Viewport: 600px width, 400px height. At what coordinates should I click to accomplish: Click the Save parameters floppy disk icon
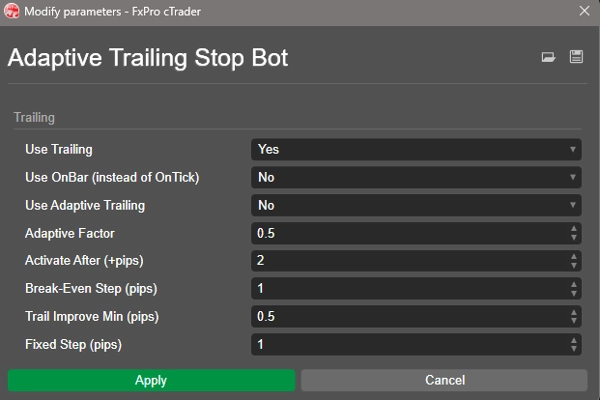(576, 57)
